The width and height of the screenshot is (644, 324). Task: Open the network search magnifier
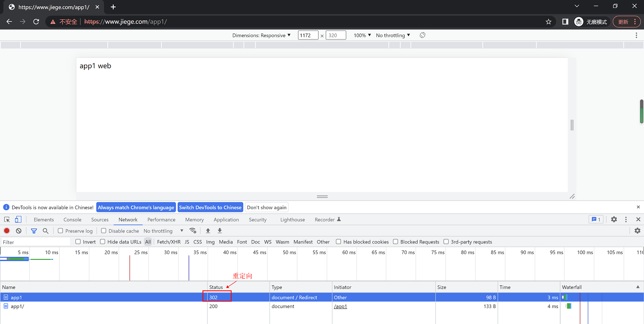tap(46, 231)
